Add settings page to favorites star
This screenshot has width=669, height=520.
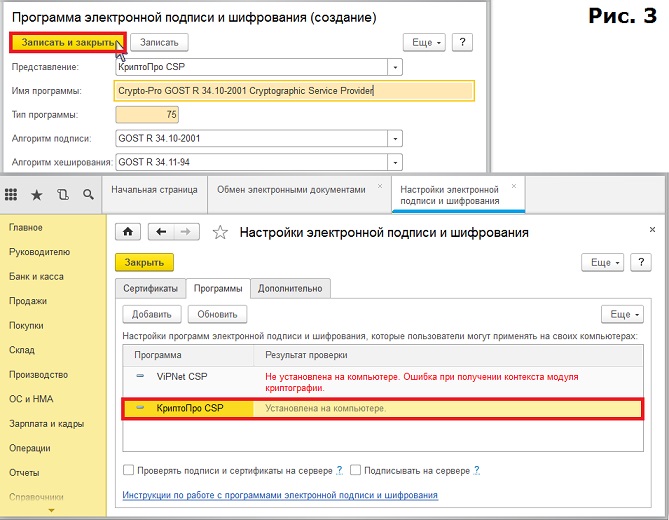coord(220,232)
